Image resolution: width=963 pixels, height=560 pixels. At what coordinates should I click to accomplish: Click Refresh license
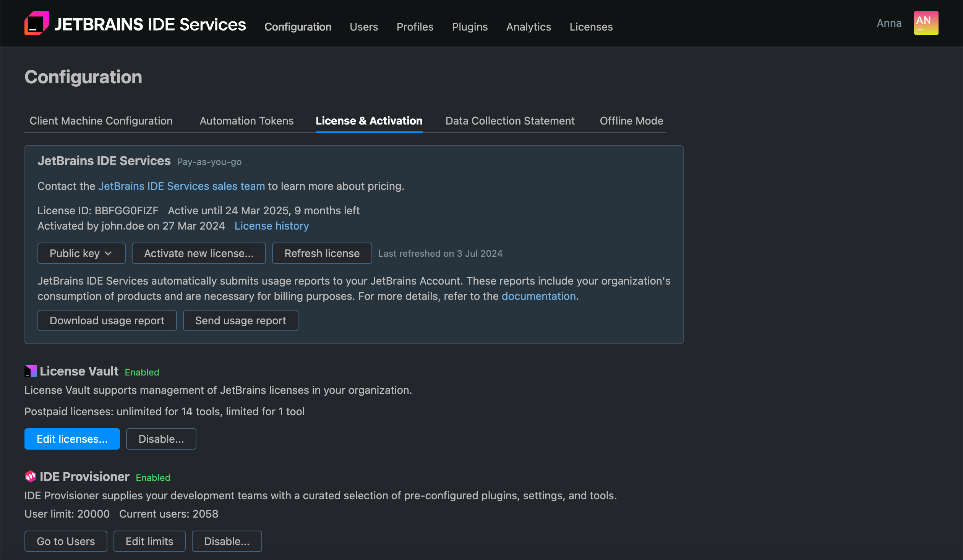click(x=322, y=253)
